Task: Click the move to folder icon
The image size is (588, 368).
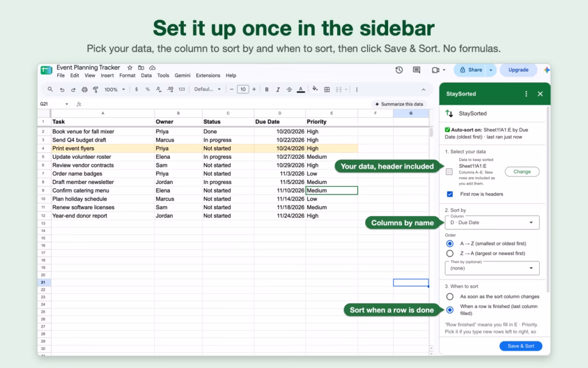Action: pyautogui.click(x=141, y=68)
